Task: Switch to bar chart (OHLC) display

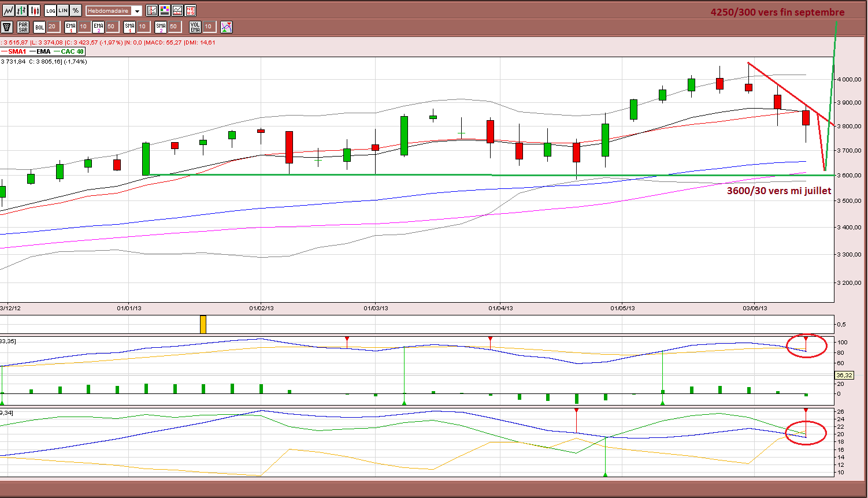Action: (x=21, y=10)
